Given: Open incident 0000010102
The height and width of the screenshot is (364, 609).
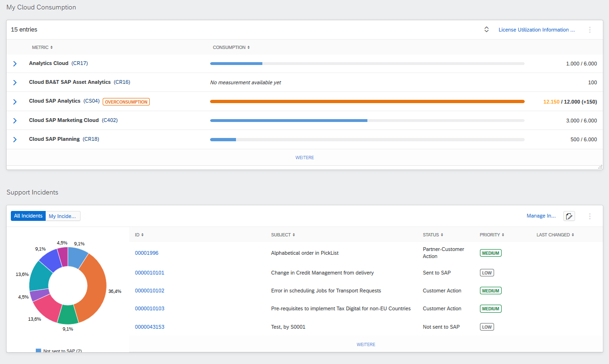Looking at the screenshot, I should 149,291.
